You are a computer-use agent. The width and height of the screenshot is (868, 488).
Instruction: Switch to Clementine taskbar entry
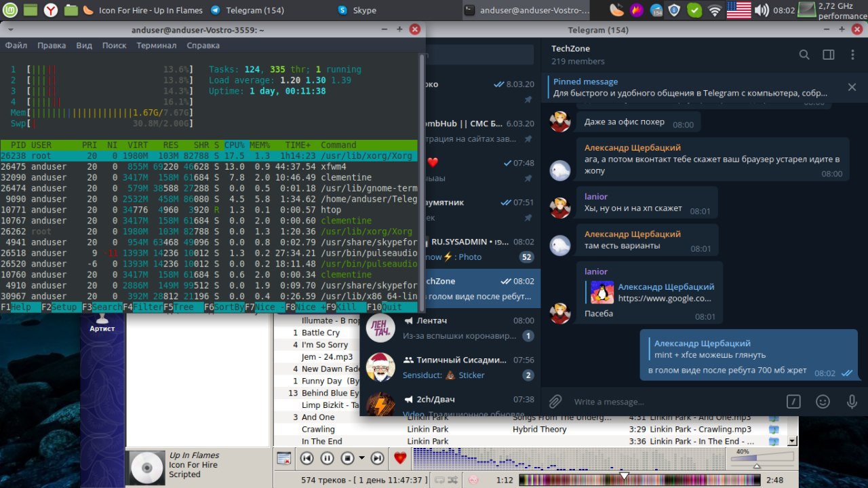(x=143, y=10)
